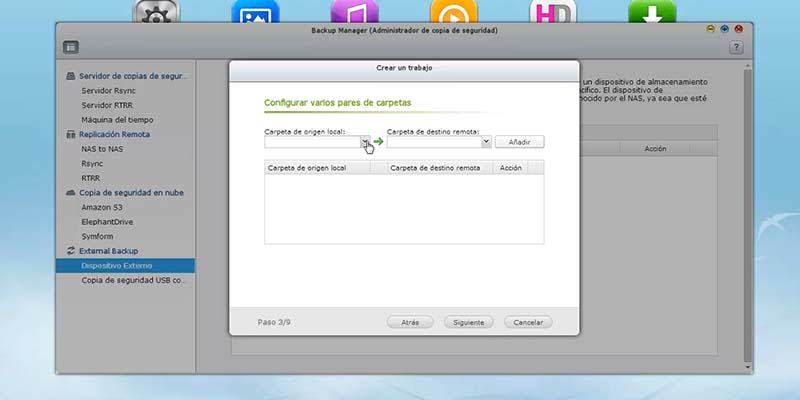The height and width of the screenshot is (400, 800).
Task: Open the gear settings desktop icon
Action: [x=157, y=11]
